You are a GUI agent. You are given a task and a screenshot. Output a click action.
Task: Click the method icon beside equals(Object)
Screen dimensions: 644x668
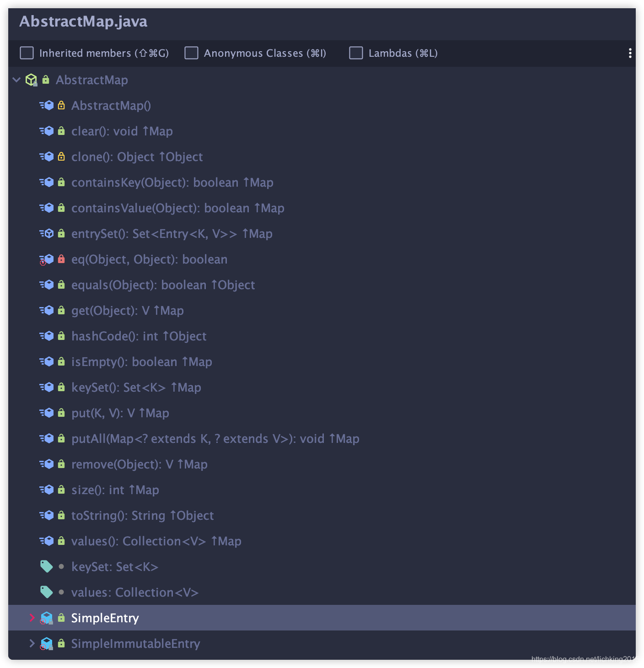pos(47,285)
